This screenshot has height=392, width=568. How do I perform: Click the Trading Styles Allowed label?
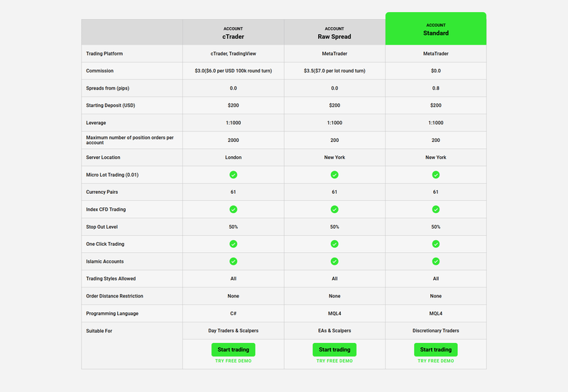click(111, 278)
